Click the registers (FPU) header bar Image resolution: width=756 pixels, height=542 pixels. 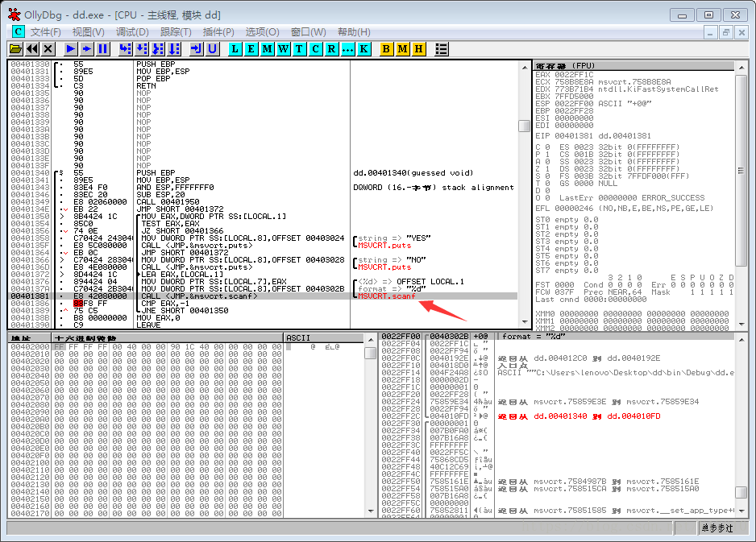click(x=633, y=65)
